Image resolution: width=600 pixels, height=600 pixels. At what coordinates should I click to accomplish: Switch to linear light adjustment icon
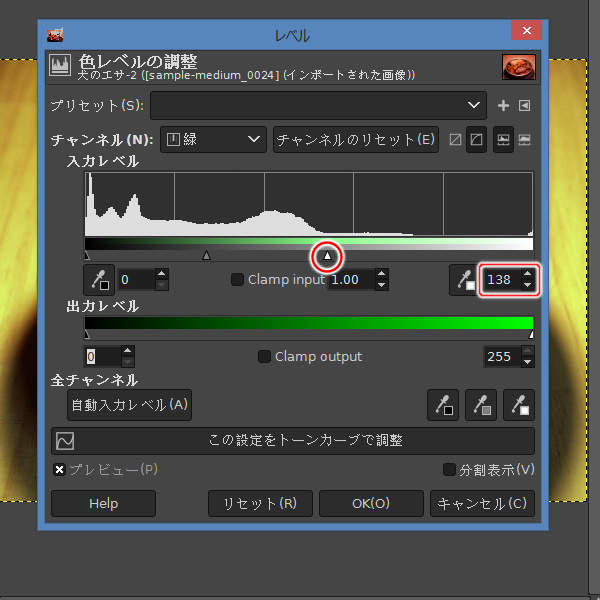(x=455, y=139)
